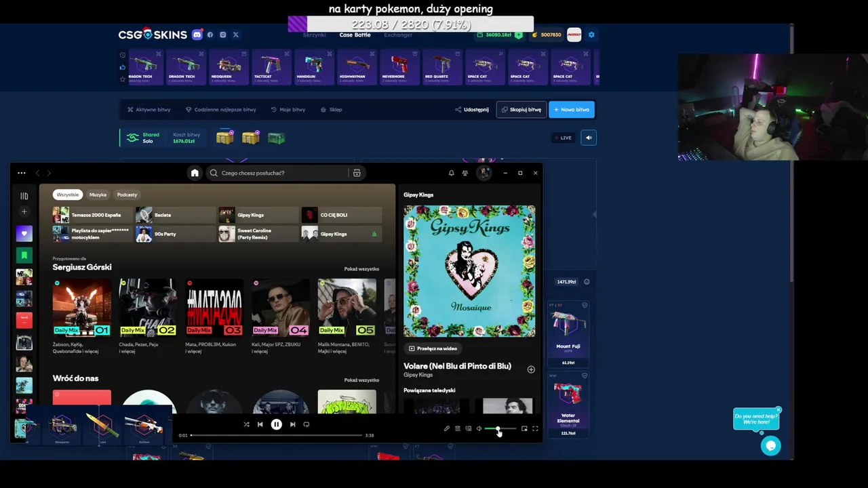Click Pokaż wszystko beside Sergiusz Górski
868x488 pixels.
coord(361,269)
